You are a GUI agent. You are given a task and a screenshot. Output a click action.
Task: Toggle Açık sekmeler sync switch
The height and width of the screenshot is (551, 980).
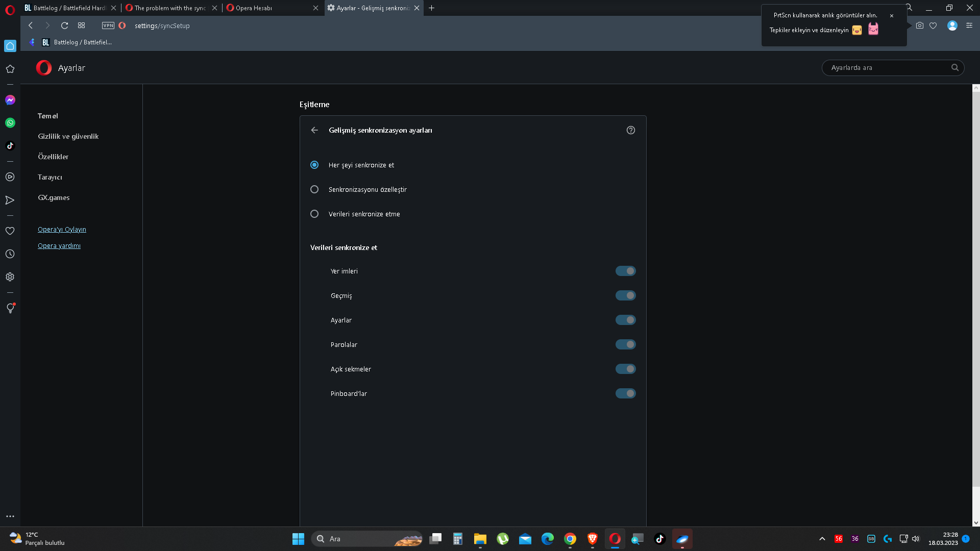click(x=626, y=369)
